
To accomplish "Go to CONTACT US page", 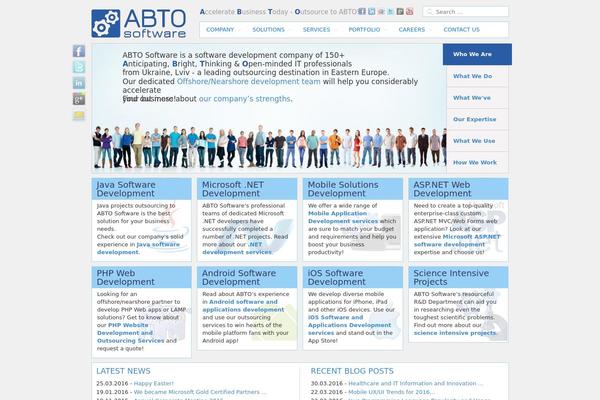I will (x=461, y=29).
